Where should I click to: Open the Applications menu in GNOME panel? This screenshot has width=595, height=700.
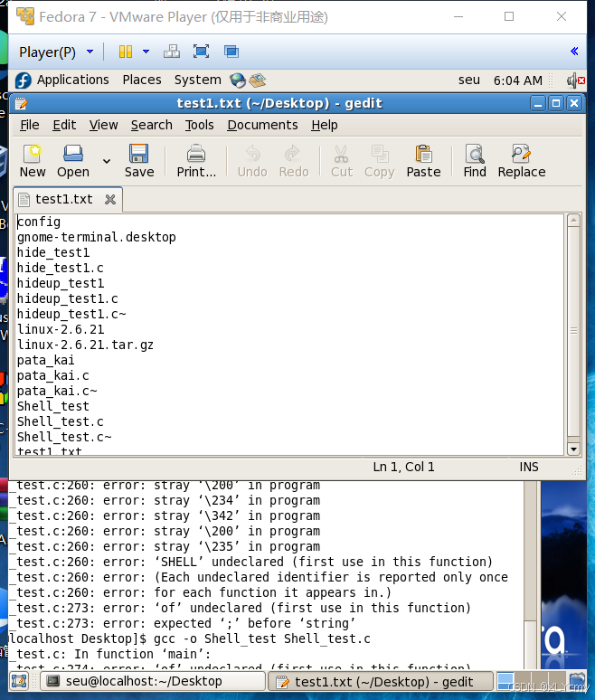pos(72,80)
